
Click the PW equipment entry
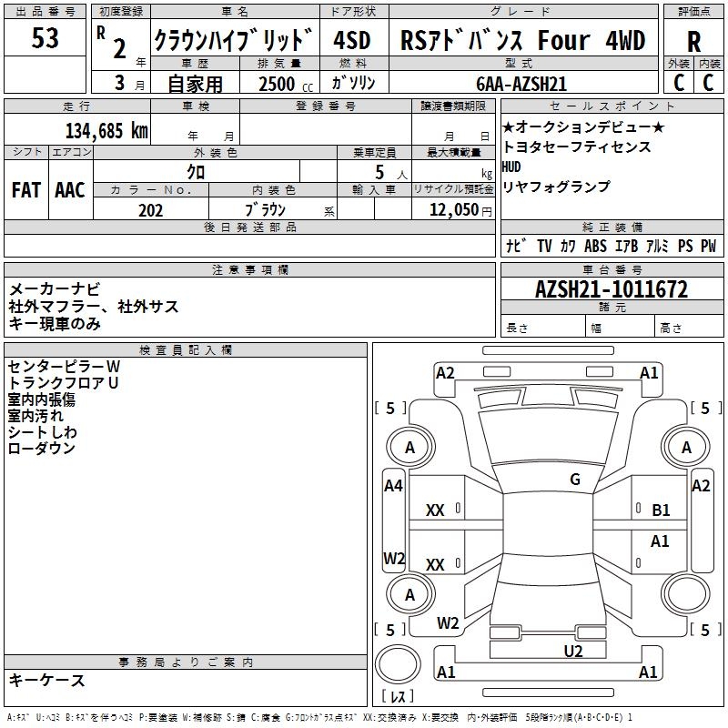(709, 246)
